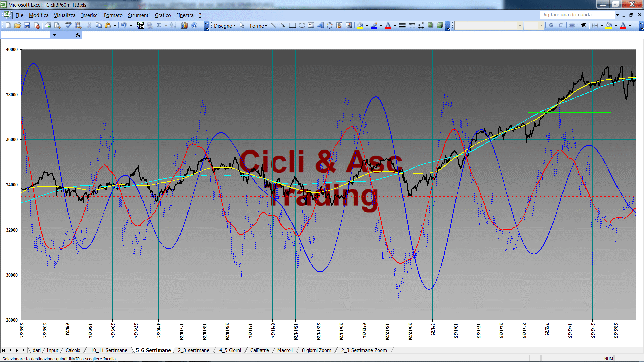Run the ABC spelling check icon
This screenshot has width=644, height=362.
pyautogui.click(x=68, y=25)
